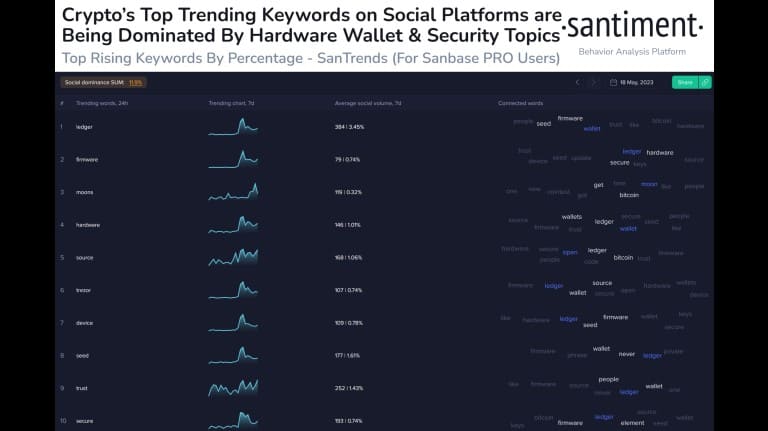Click the calendar icon by the date
Viewport: 768px width, 431px height.
point(613,82)
